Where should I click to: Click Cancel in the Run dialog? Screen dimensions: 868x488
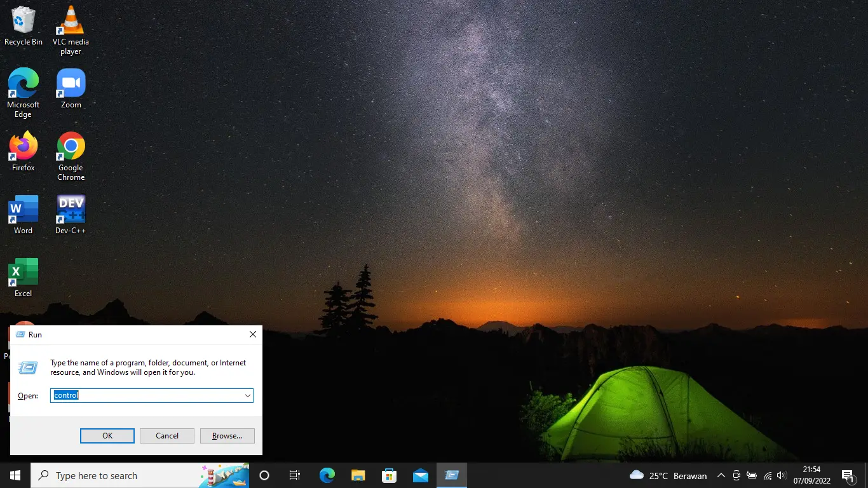[167, 436]
